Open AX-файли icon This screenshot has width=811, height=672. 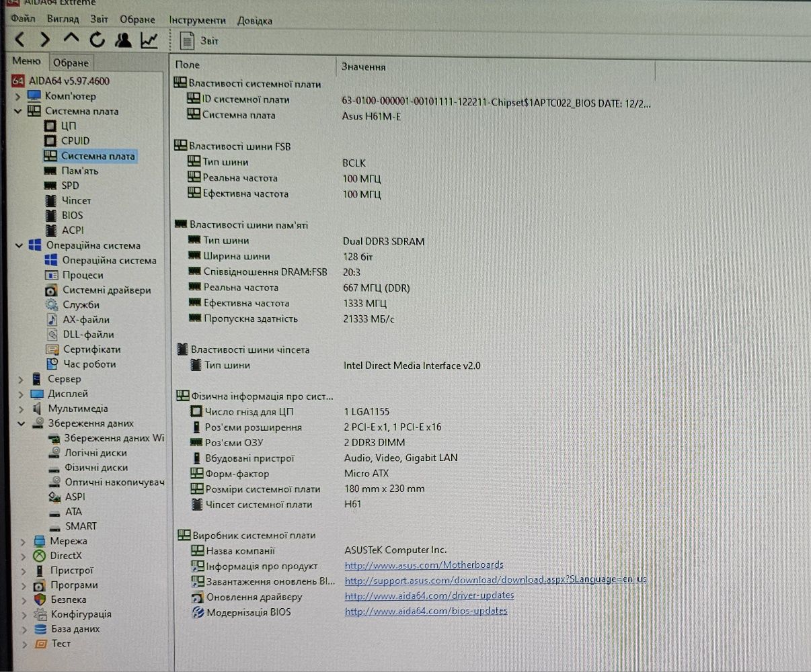(x=52, y=320)
